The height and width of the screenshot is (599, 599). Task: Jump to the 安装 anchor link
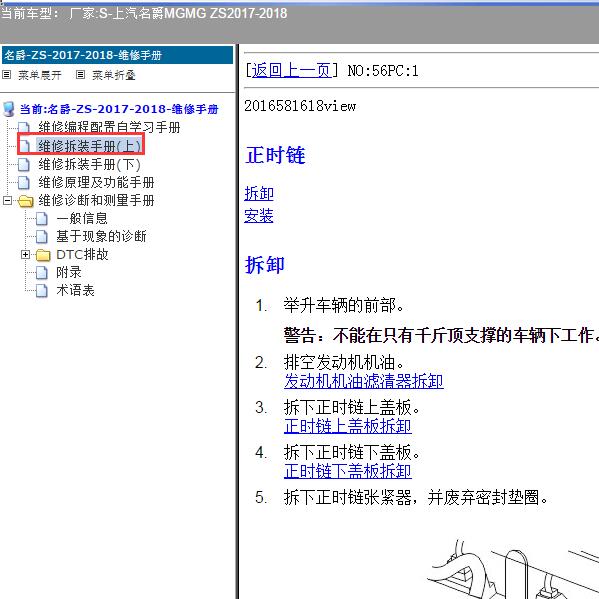[x=259, y=216]
